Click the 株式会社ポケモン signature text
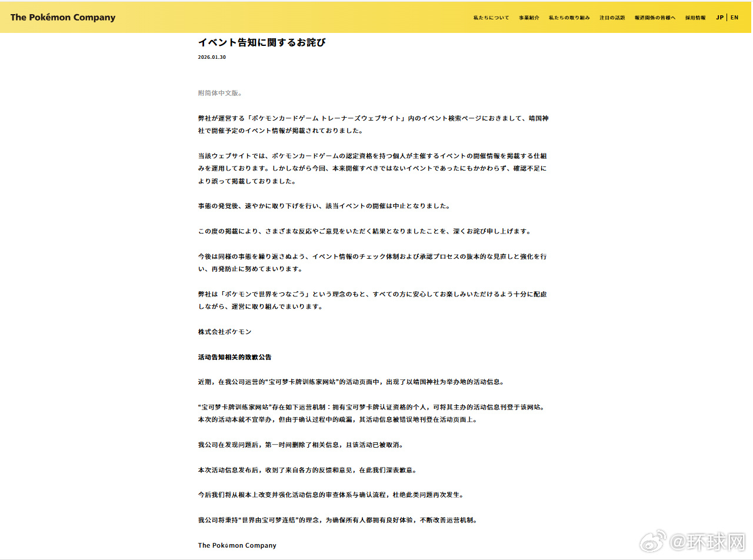The width and height of the screenshot is (753, 560). (x=224, y=331)
